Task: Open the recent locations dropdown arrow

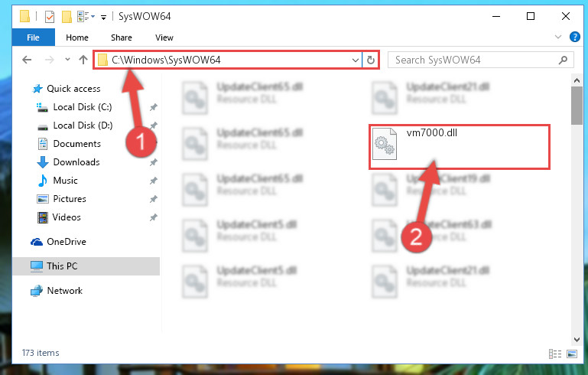Action: coord(67,59)
